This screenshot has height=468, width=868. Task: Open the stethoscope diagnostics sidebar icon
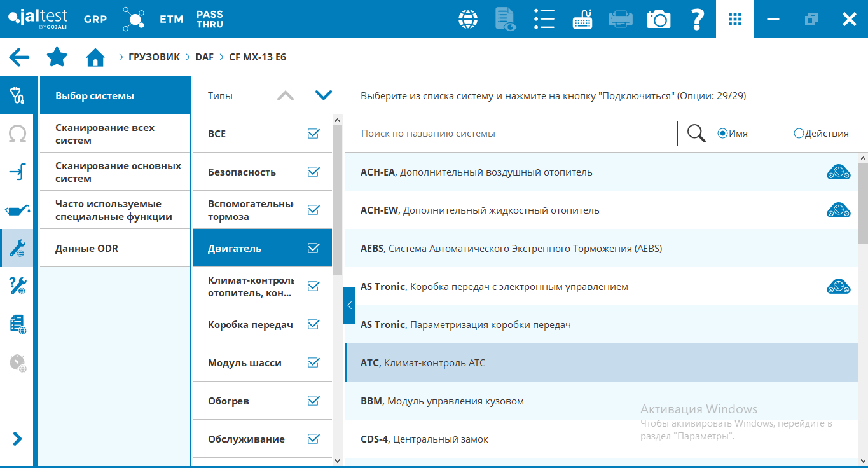coord(17,96)
